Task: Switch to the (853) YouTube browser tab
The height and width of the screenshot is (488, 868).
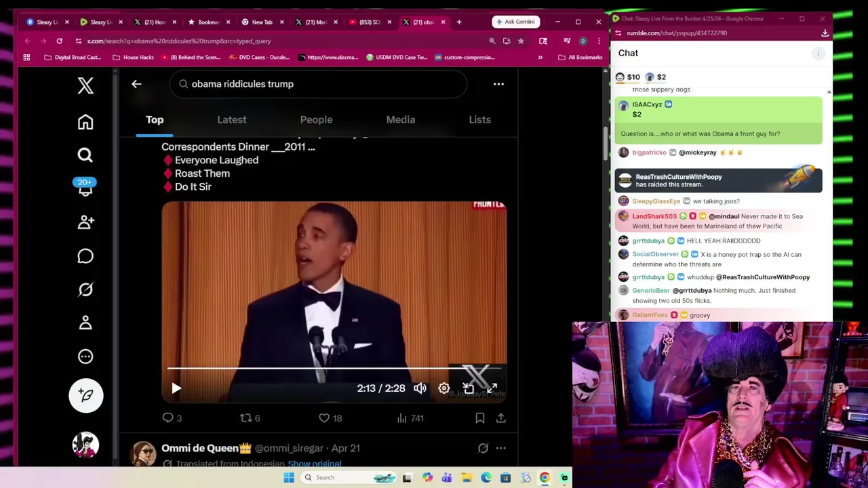Action: click(x=369, y=22)
